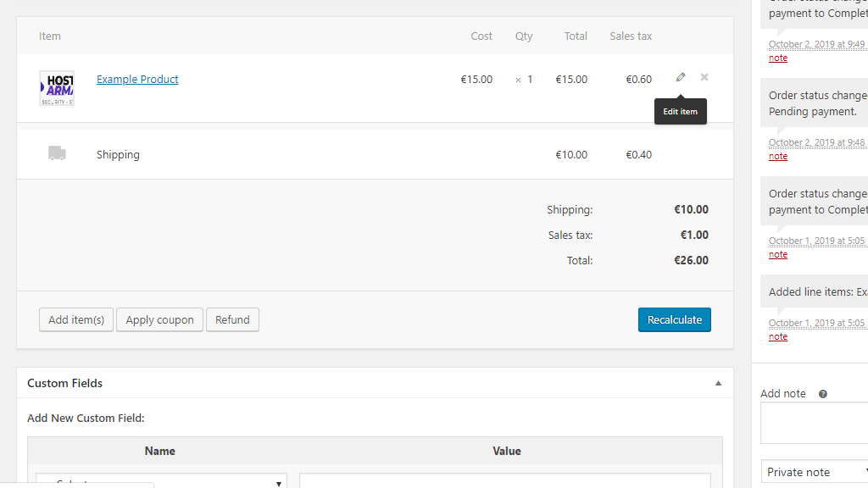Image resolution: width=868 pixels, height=488 pixels.
Task: Delete note under Added line items entry
Action: click(x=778, y=336)
